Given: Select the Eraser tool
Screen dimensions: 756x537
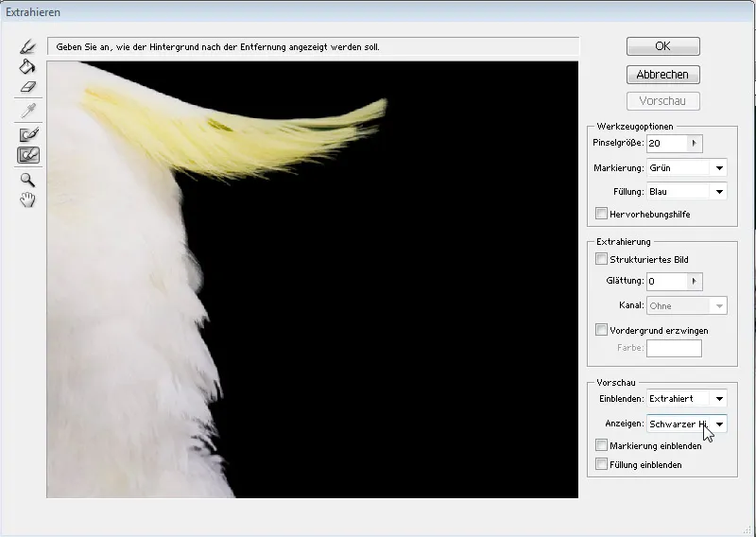Looking at the screenshot, I should [x=27, y=87].
